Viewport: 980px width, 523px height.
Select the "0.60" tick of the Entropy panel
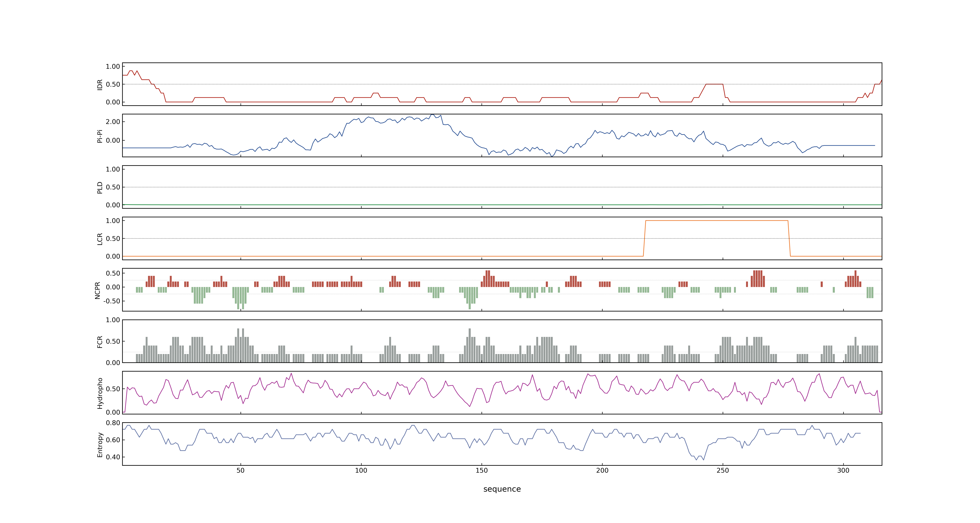[113, 440]
